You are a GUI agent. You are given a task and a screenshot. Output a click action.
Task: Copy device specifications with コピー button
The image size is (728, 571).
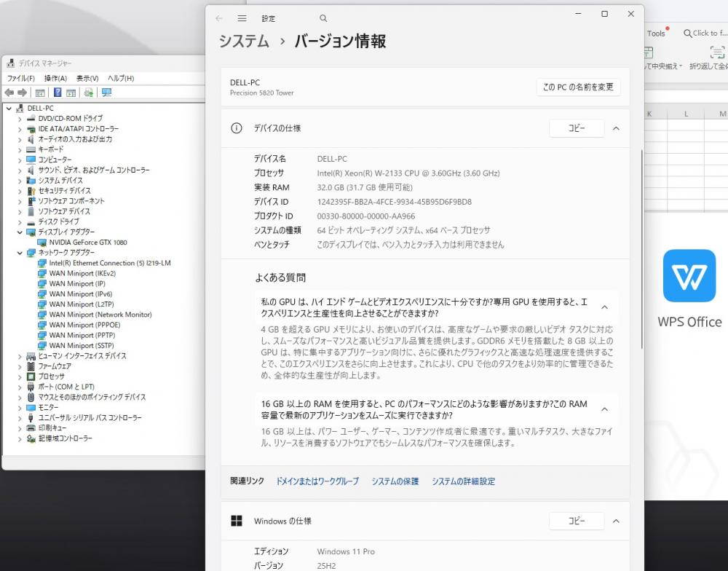tap(576, 128)
